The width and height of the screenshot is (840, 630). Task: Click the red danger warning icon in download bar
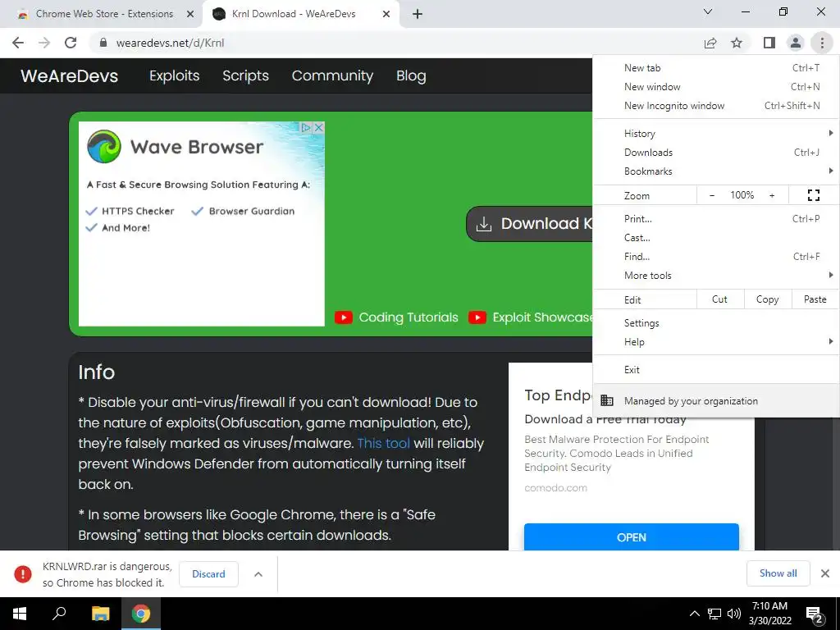coord(23,574)
